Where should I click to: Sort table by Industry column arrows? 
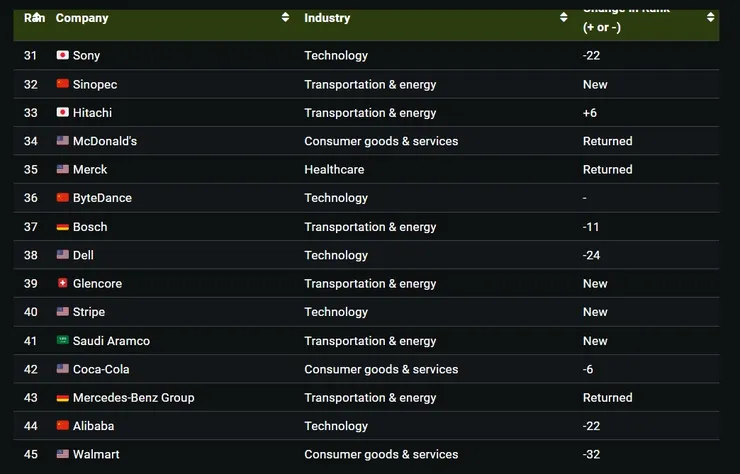point(563,17)
